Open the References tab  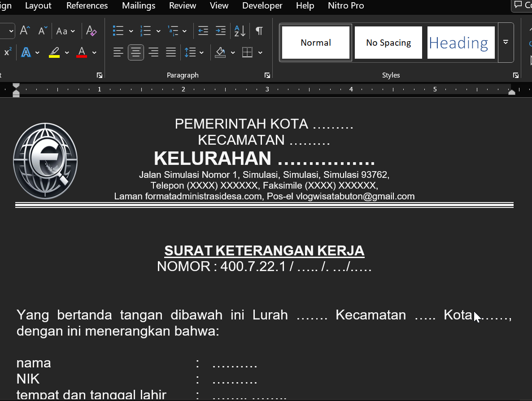[87, 6]
